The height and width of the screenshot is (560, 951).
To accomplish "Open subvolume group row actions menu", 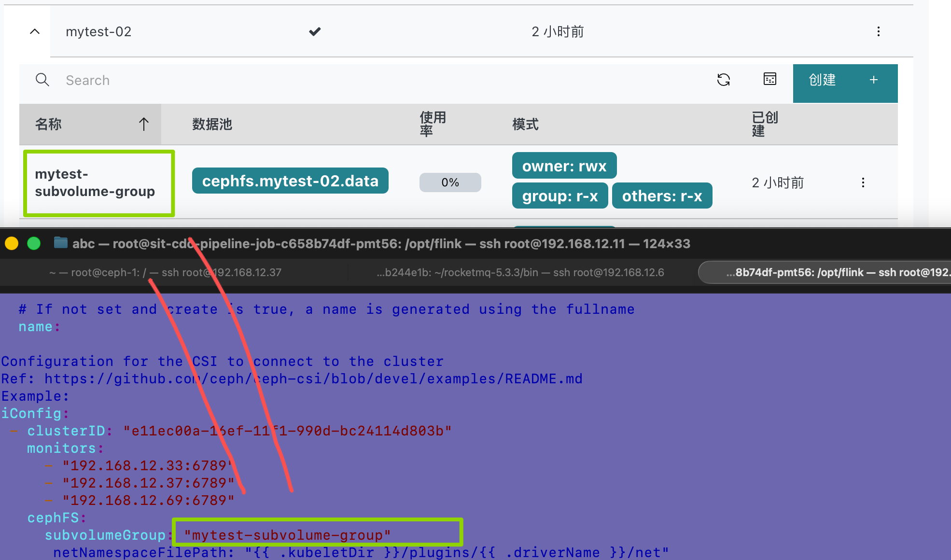I will (x=863, y=182).
